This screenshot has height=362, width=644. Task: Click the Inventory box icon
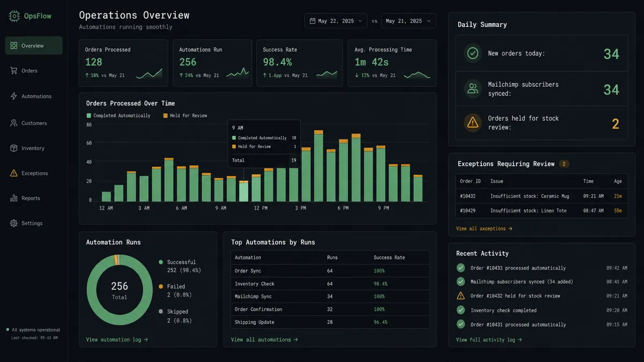point(14,148)
